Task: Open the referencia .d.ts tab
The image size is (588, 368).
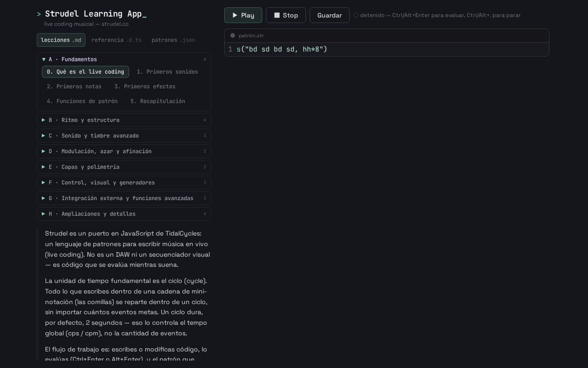Action: pyautogui.click(x=116, y=40)
